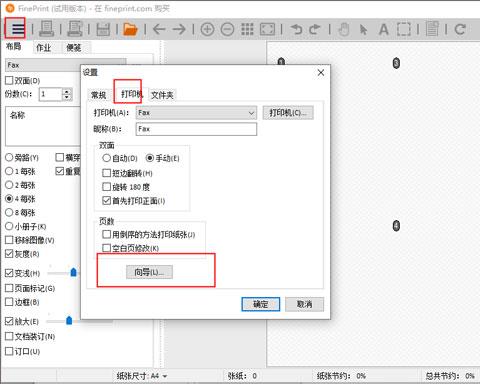Open the 便签 tab in left panel
This screenshot has height=384, width=480.
[74, 48]
